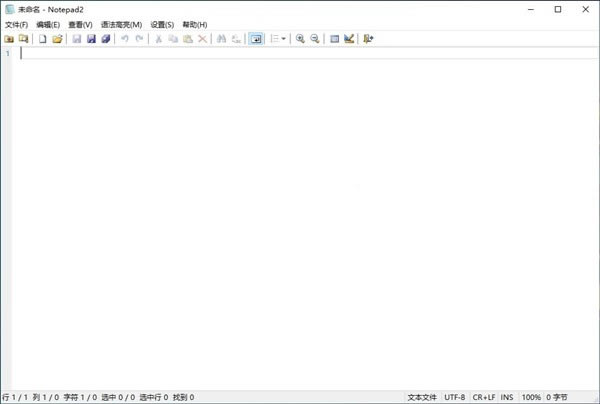Click the '100%' zoom level in status bar
600x404 pixels.
[531, 397]
